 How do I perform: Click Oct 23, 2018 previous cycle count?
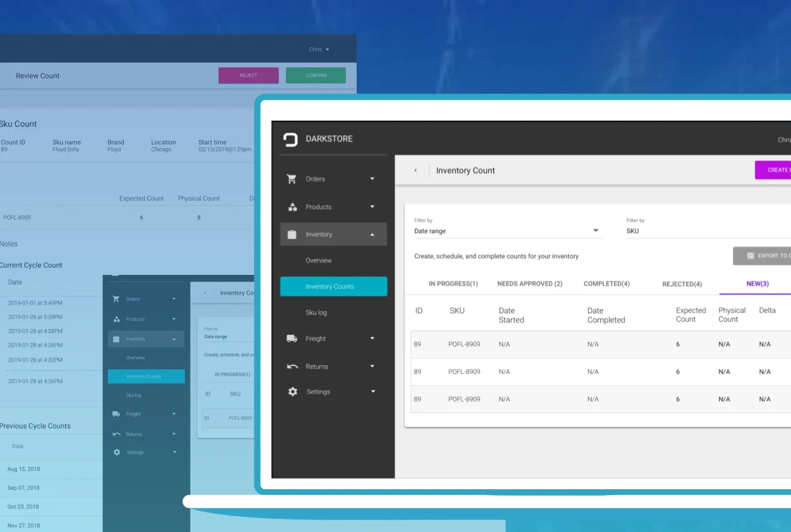pyautogui.click(x=23, y=507)
